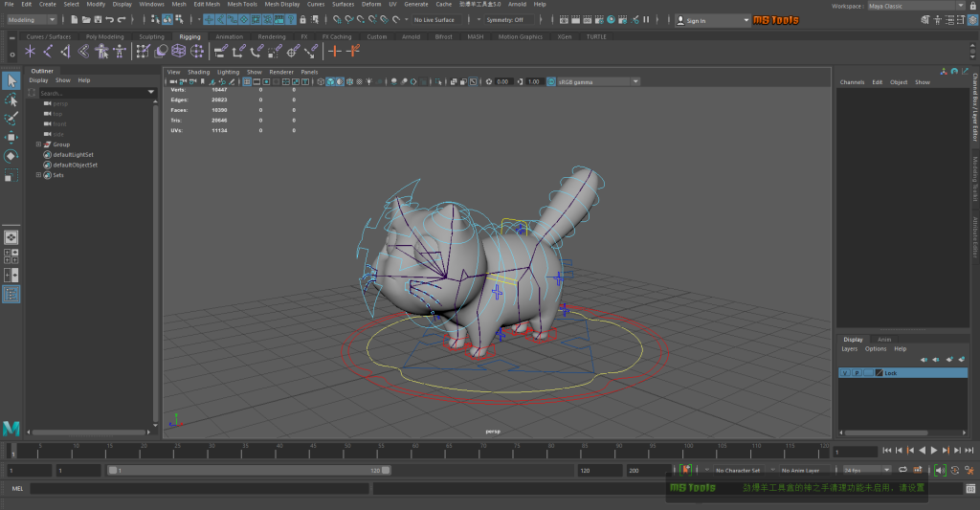Apply the Orient constraint shelf icon
Screen dimensions: 980x510
(256, 52)
